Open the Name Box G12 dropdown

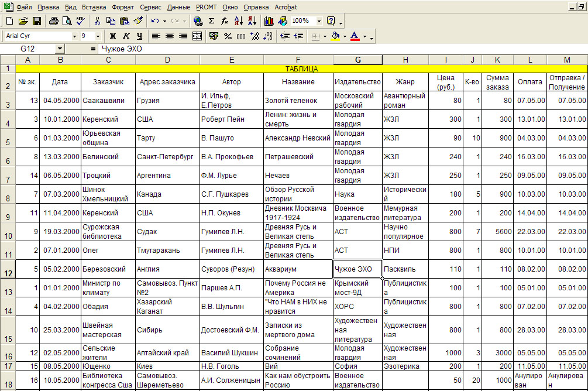click(x=60, y=49)
